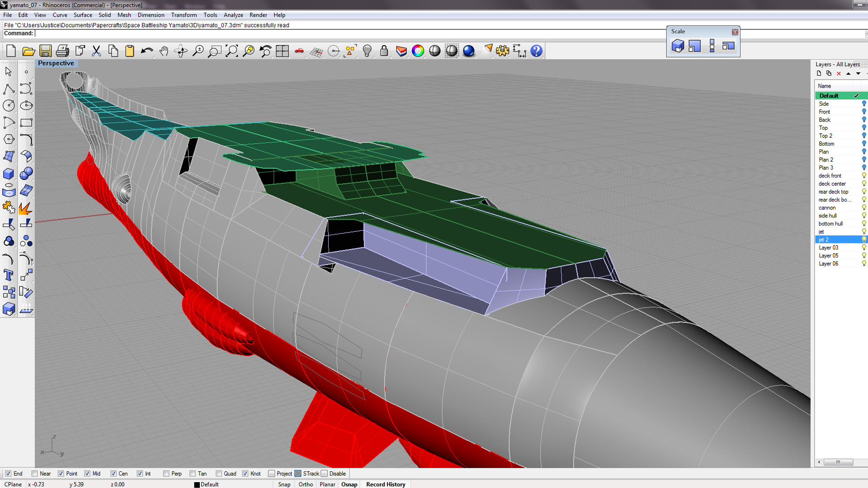
Task: Select the Zoom Extents tool
Action: 231,51
